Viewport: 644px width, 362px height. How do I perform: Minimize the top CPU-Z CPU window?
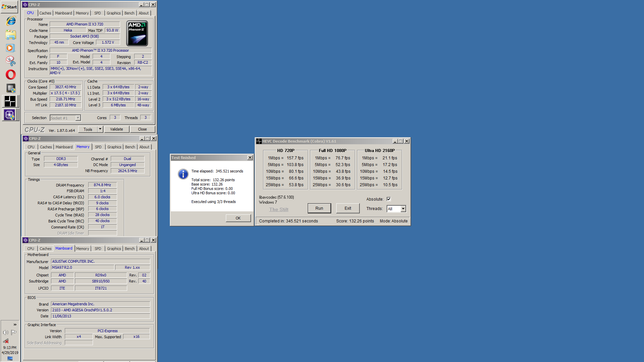tap(141, 5)
